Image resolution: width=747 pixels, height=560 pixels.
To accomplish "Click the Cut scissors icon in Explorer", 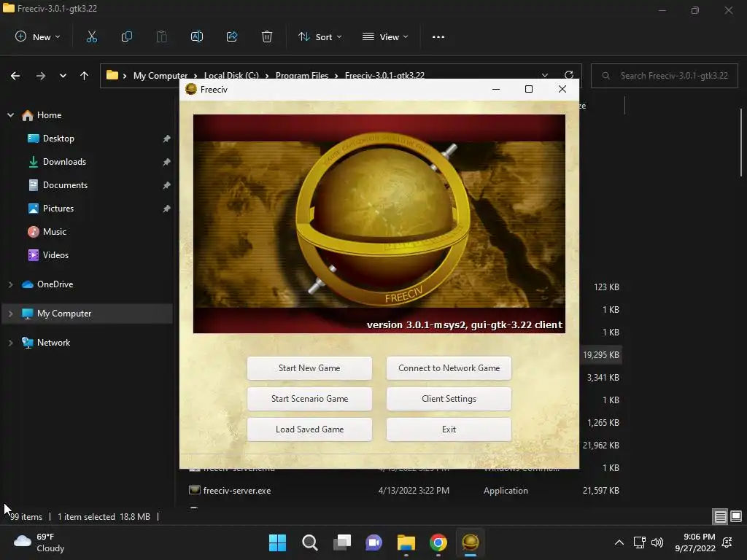I will point(91,36).
